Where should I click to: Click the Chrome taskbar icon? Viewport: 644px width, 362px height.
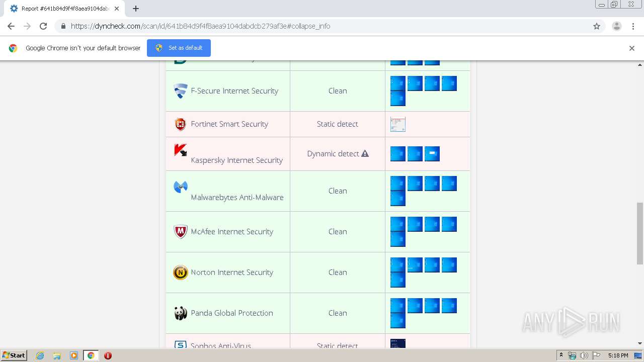pyautogui.click(x=91, y=355)
